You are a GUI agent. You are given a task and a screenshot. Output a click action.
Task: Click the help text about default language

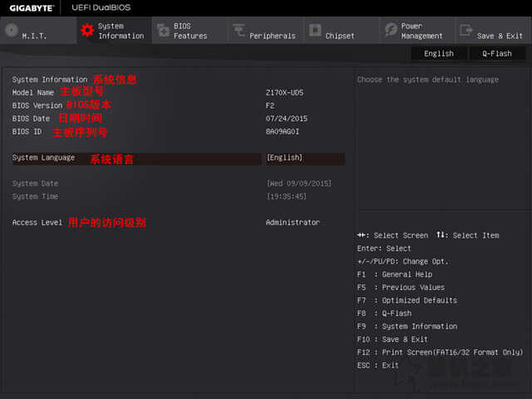428,80
